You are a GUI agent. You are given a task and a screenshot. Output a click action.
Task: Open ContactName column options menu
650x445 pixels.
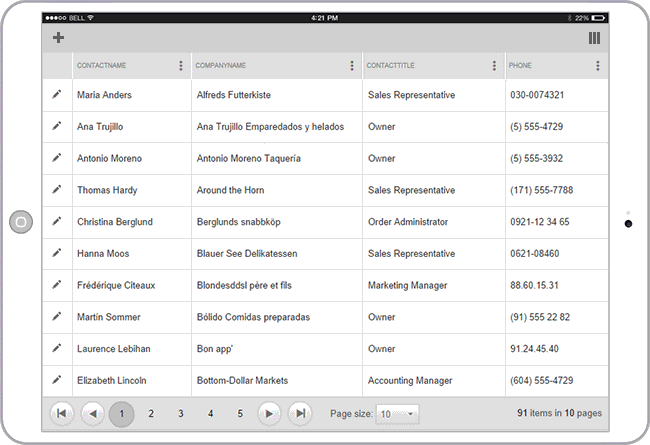[x=181, y=66]
